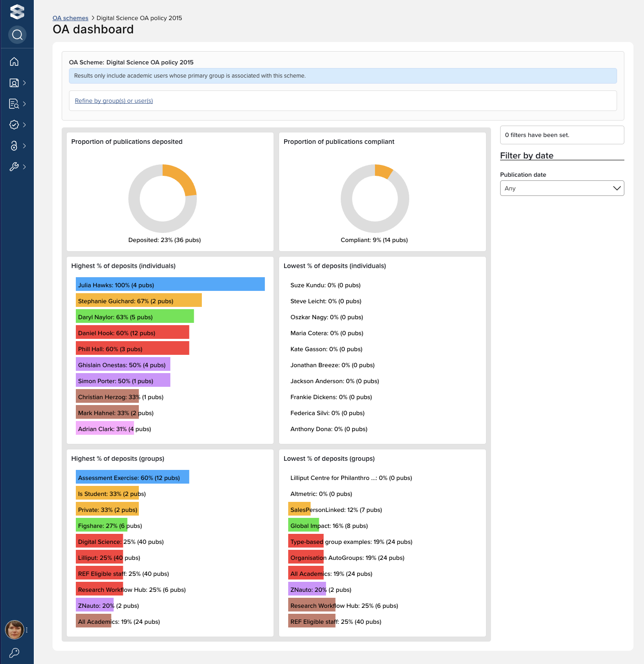The height and width of the screenshot is (664, 644).
Task: Expand the chevron next to the wrench icon
Action: tap(24, 167)
